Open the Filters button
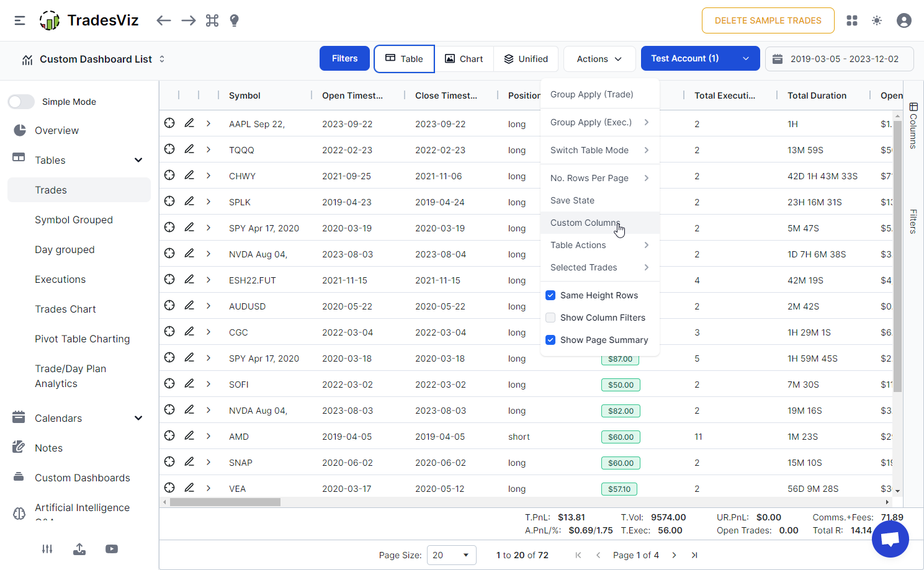 [344, 59]
